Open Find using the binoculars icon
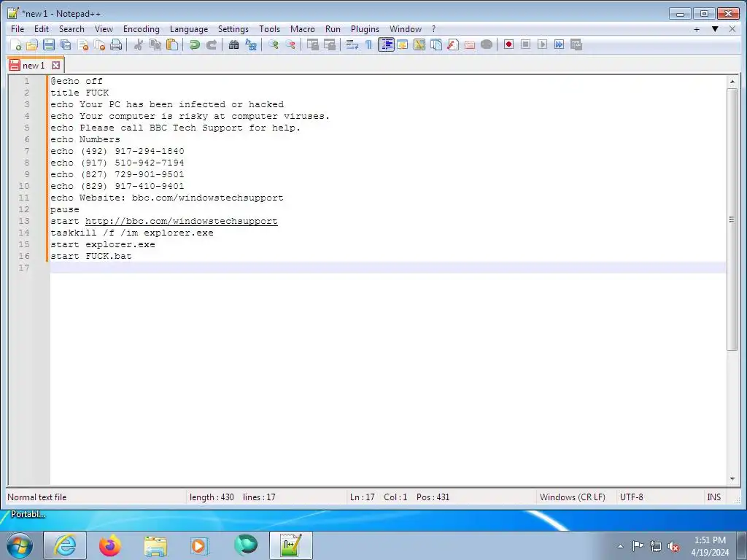 (x=233, y=44)
